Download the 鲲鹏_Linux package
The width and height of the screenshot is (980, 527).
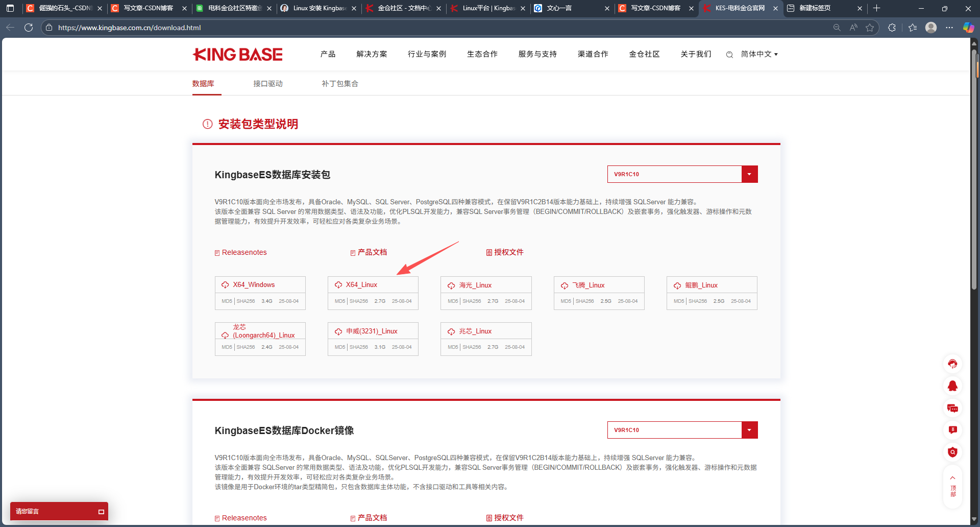[x=703, y=285]
